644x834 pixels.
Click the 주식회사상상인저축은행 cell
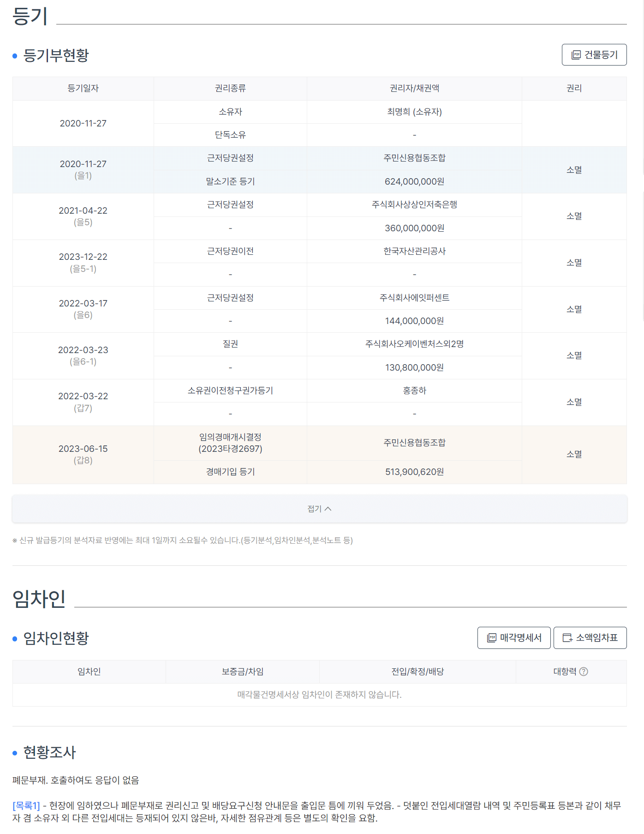pyautogui.click(x=414, y=204)
